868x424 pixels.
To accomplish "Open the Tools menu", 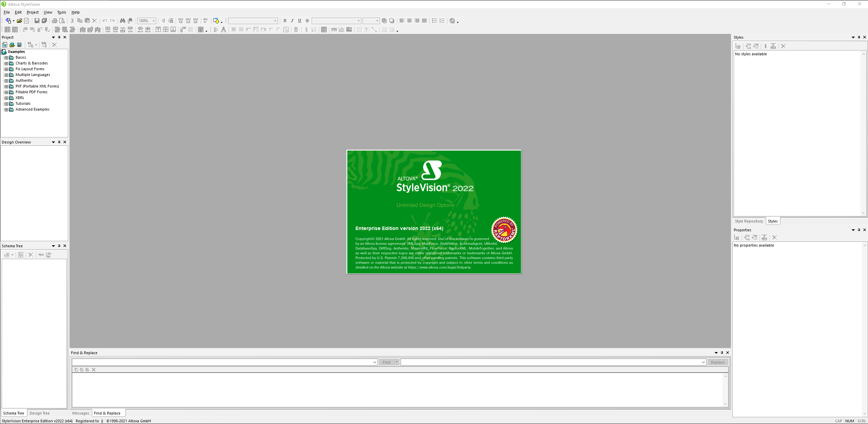I will pos(61,12).
